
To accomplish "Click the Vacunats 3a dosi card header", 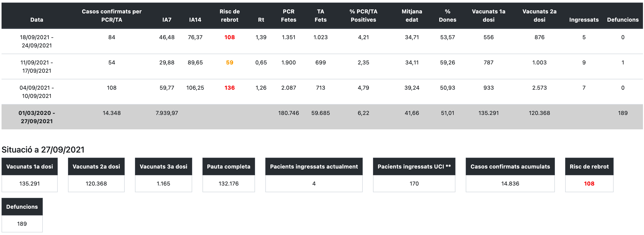I will 163,166.
